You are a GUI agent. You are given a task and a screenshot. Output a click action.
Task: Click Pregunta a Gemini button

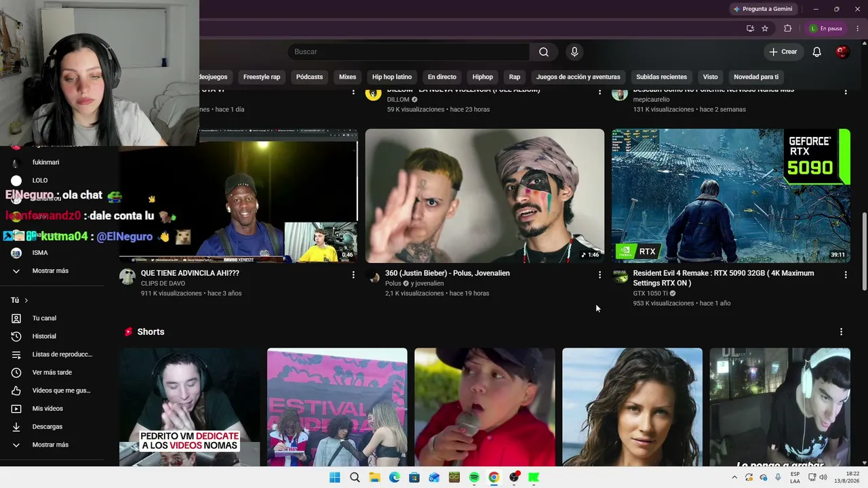(x=763, y=9)
